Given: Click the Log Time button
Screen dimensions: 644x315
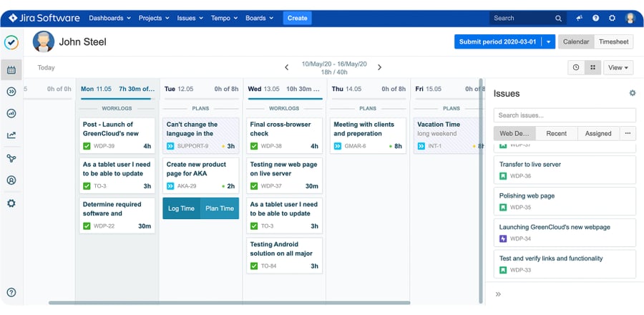Looking at the screenshot, I should 181,208.
